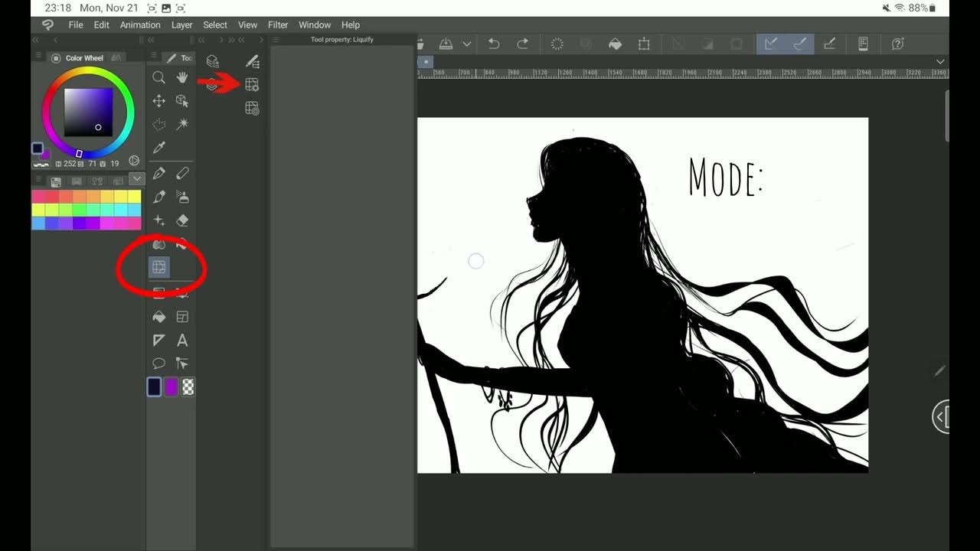
Task: Select the Lasso selection area tool
Action: (x=158, y=124)
